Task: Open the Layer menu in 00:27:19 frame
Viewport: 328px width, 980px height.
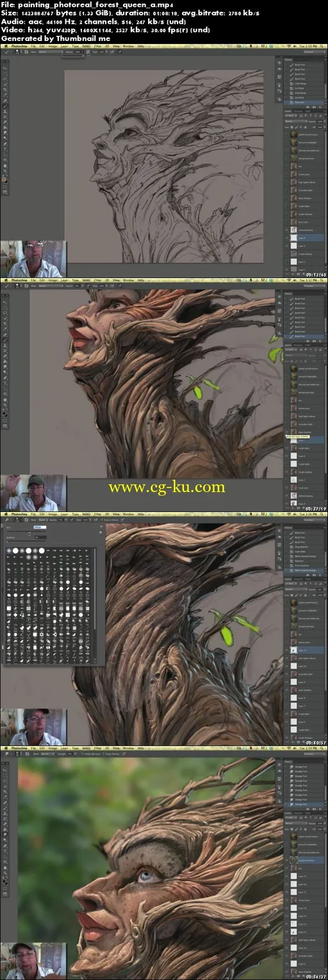Action: 64,280
